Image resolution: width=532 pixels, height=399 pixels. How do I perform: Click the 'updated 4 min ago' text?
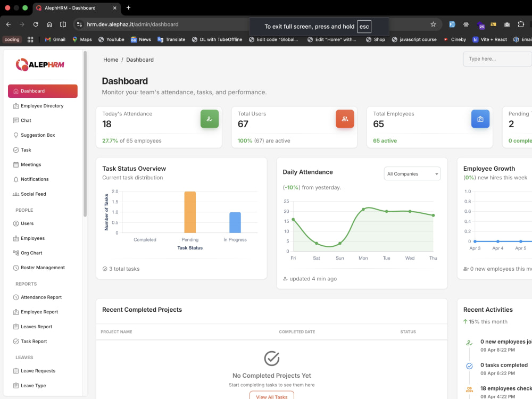pyautogui.click(x=313, y=279)
